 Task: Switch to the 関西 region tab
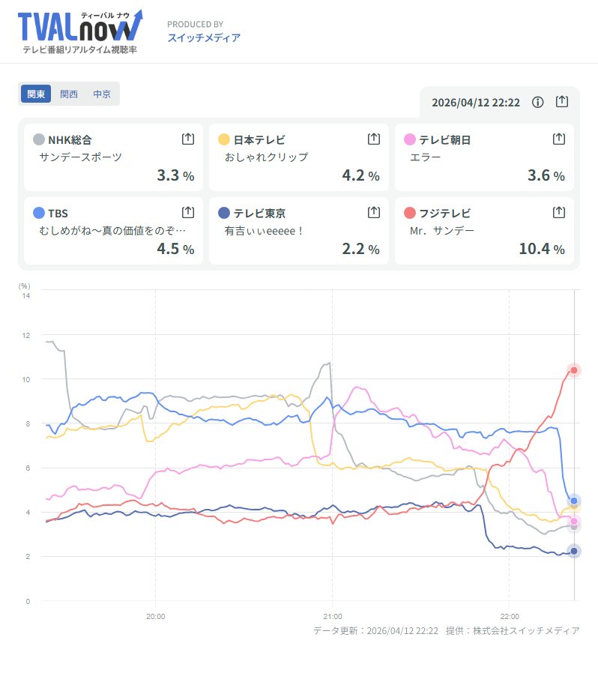click(x=69, y=94)
